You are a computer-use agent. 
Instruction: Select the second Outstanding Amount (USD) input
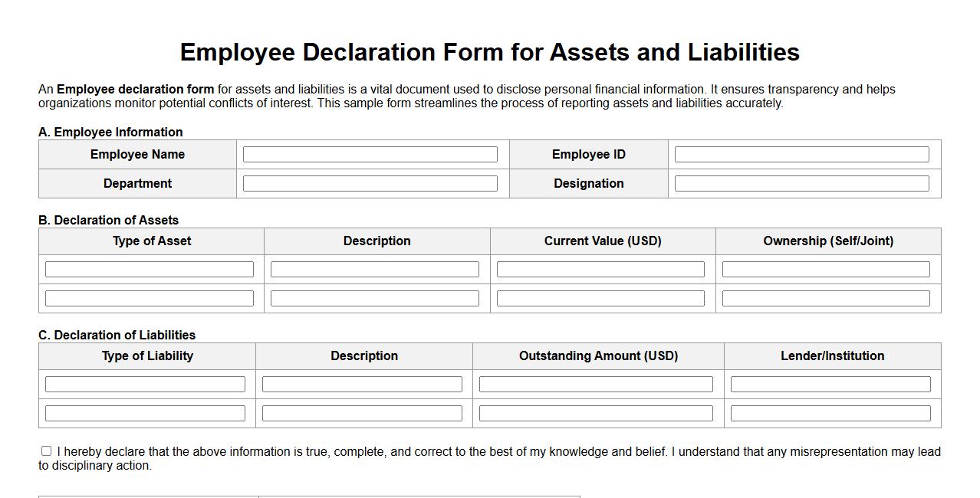point(596,412)
